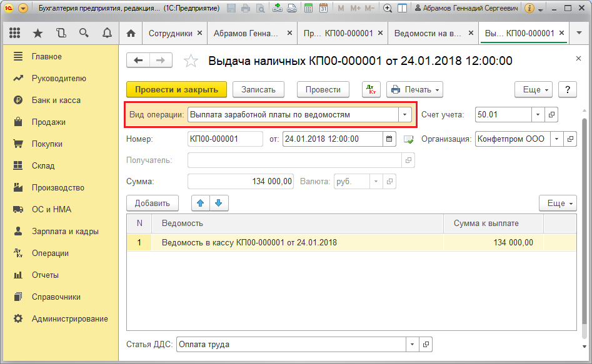Image resolution: width=592 pixels, height=364 pixels.
Task: Open the Главное section
Action: click(x=46, y=57)
